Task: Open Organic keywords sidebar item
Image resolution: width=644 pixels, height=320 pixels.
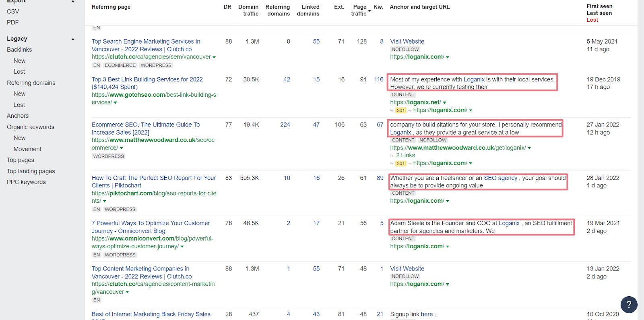Action: tap(31, 127)
